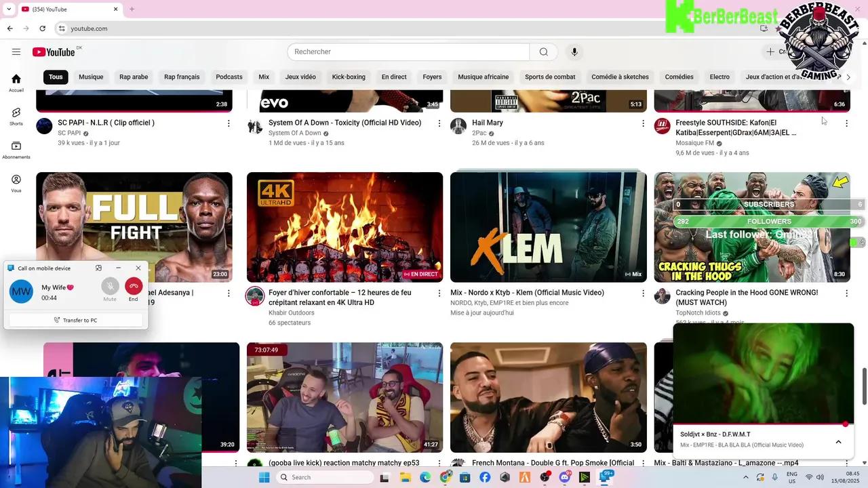Reload the page with the refresh button
Screen dimensions: 868x488
[42, 28]
